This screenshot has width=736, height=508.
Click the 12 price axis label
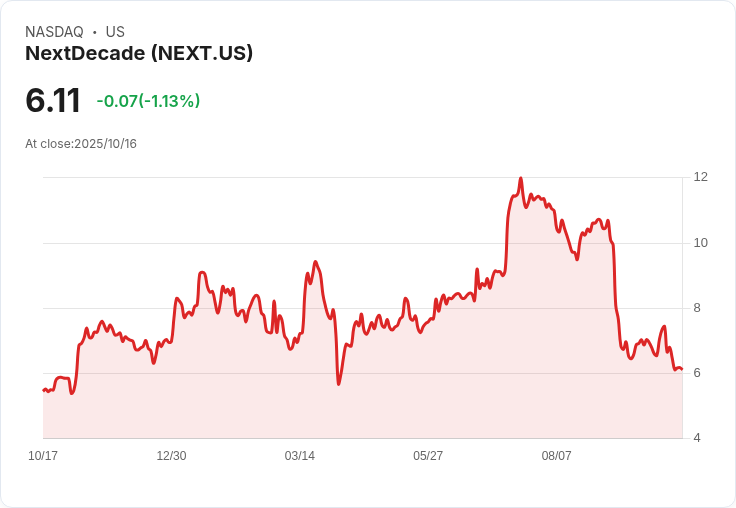pos(700,177)
